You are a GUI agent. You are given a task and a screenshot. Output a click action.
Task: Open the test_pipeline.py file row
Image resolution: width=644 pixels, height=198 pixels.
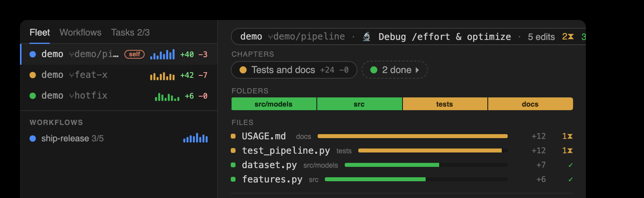402,150
